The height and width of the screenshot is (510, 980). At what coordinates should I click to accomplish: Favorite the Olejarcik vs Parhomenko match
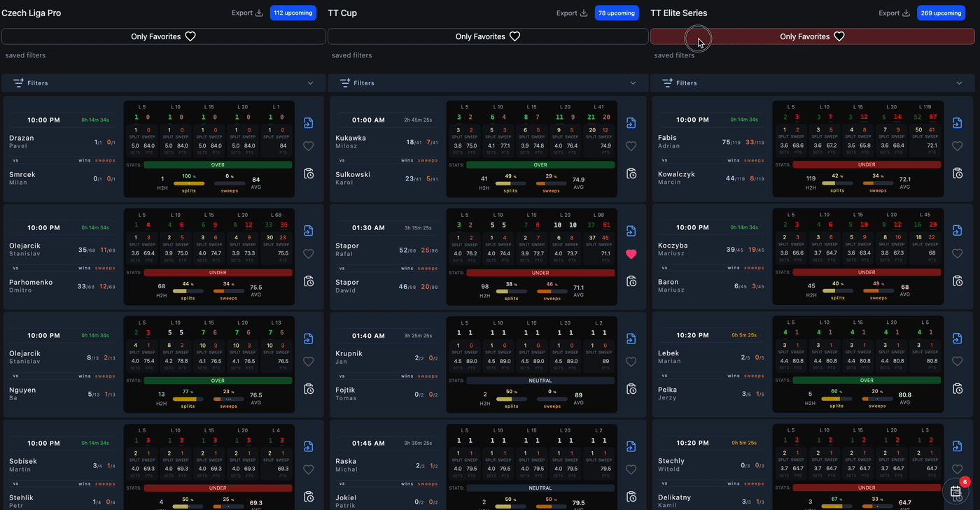click(309, 254)
